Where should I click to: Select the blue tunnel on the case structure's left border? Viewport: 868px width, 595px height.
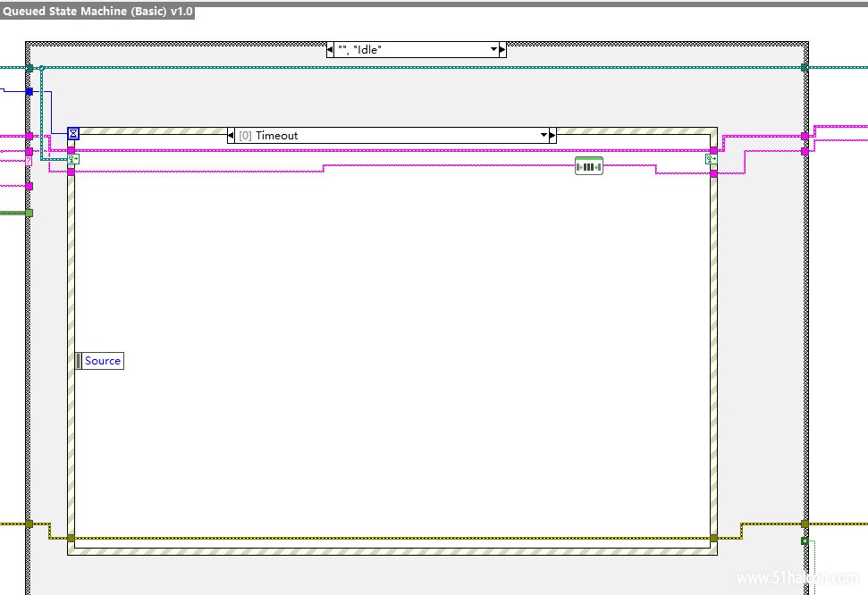point(29,91)
